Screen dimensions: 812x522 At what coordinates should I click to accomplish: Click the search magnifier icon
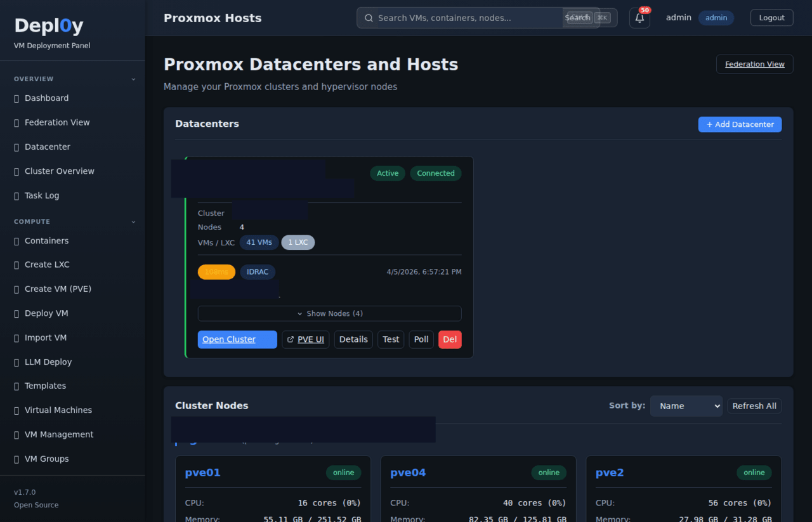tap(369, 18)
